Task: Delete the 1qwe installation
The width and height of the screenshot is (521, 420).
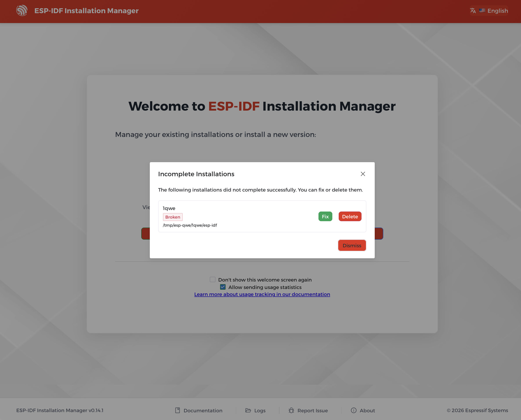Action: click(x=350, y=217)
